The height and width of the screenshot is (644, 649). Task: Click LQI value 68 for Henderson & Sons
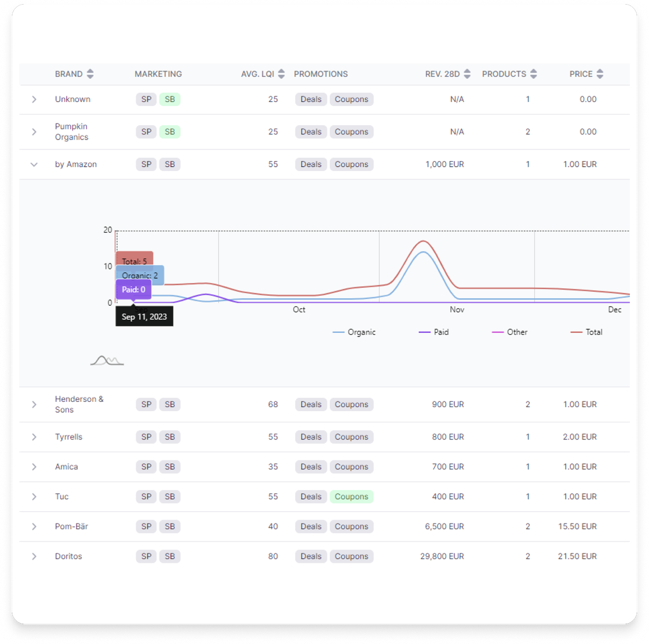(273, 404)
